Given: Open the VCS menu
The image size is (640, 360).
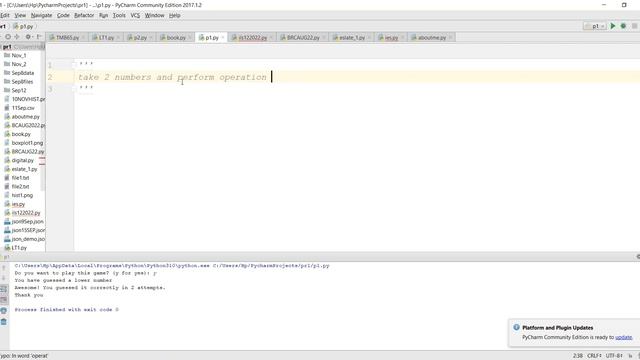Looking at the screenshot, I should pos(135,16).
